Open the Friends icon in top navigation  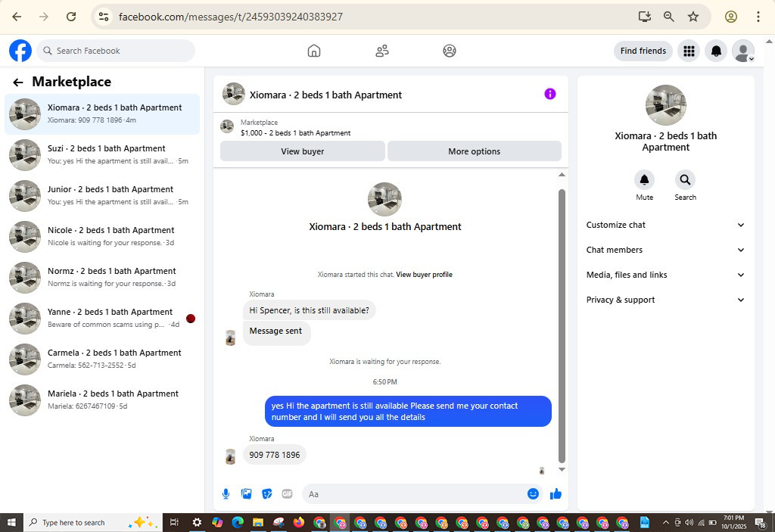[x=382, y=51]
